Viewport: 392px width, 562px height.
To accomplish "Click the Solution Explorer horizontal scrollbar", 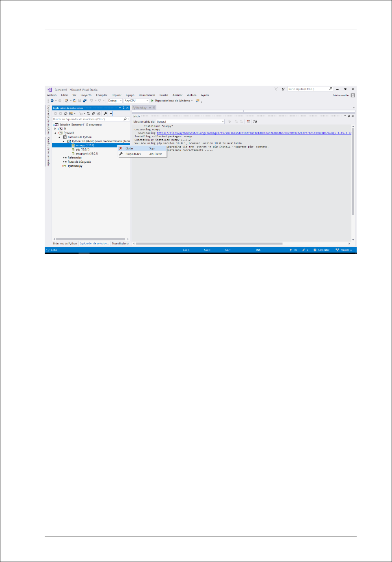I will click(91, 239).
